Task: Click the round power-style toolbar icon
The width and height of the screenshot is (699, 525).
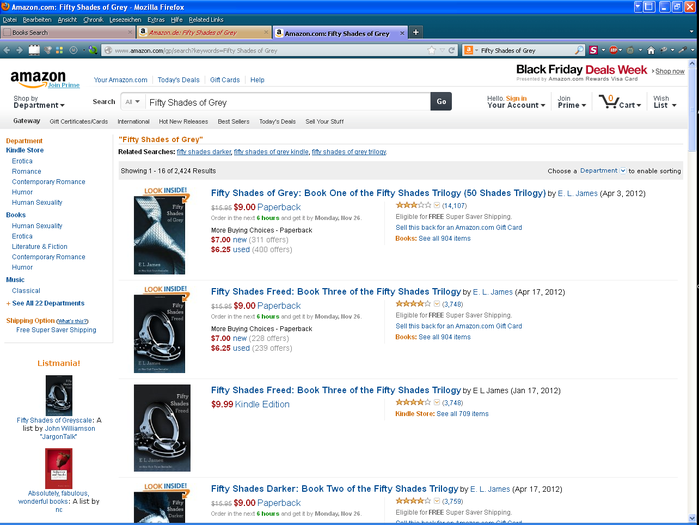Action: pos(74,50)
